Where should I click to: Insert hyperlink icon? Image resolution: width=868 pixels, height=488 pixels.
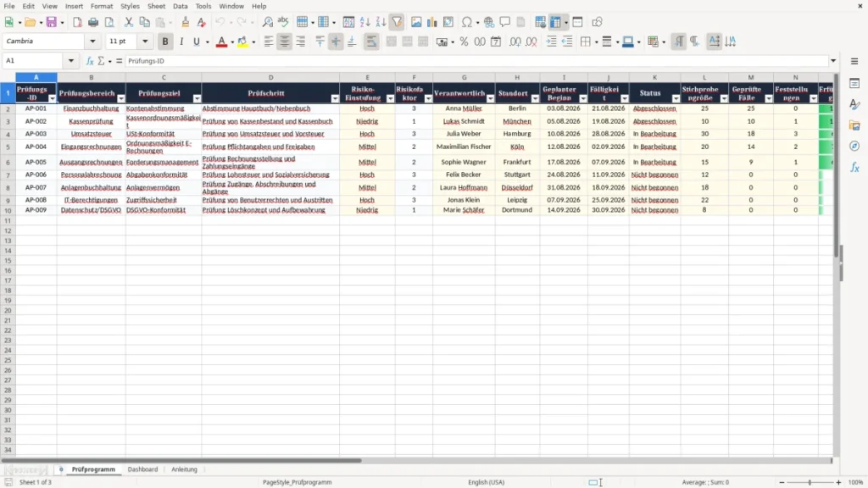[x=489, y=22]
